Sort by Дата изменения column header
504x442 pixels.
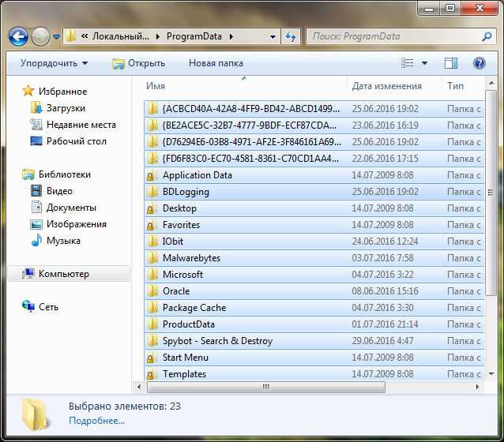[386, 86]
